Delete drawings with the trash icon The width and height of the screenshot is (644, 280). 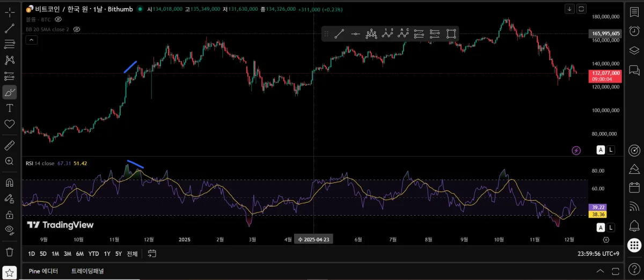[x=10, y=251]
